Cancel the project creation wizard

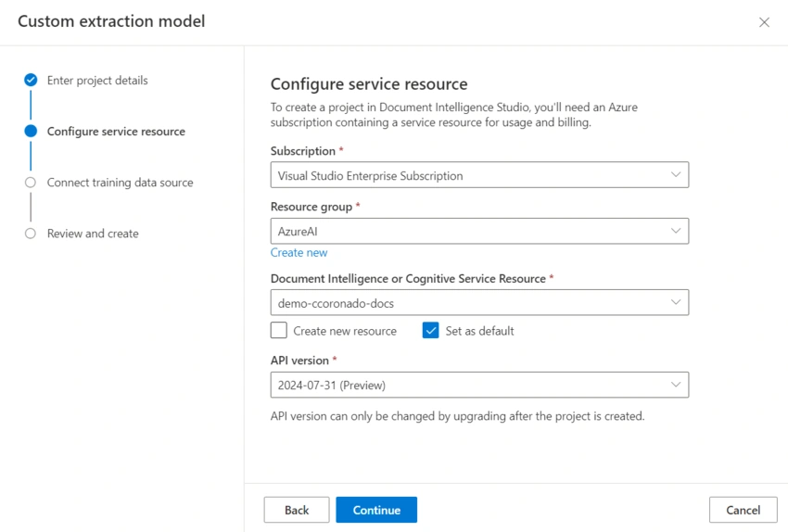743,510
